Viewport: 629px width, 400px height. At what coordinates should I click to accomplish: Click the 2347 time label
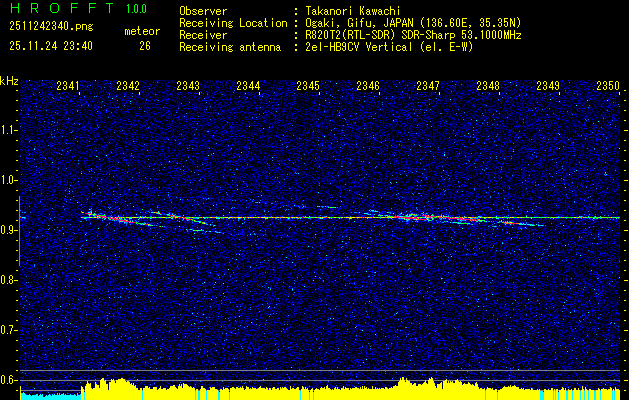tap(428, 87)
